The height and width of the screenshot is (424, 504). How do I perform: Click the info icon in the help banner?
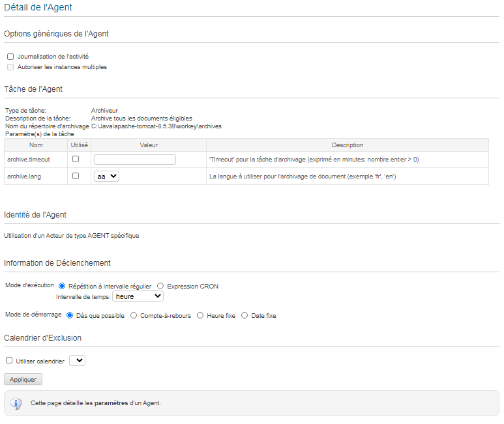[17, 404]
